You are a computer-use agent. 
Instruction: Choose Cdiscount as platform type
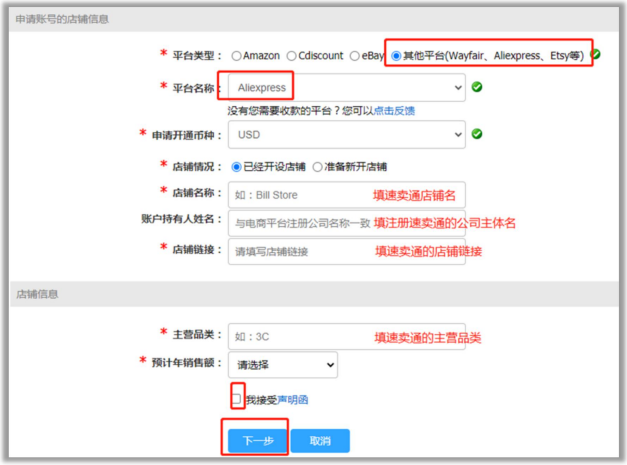click(292, 56)
